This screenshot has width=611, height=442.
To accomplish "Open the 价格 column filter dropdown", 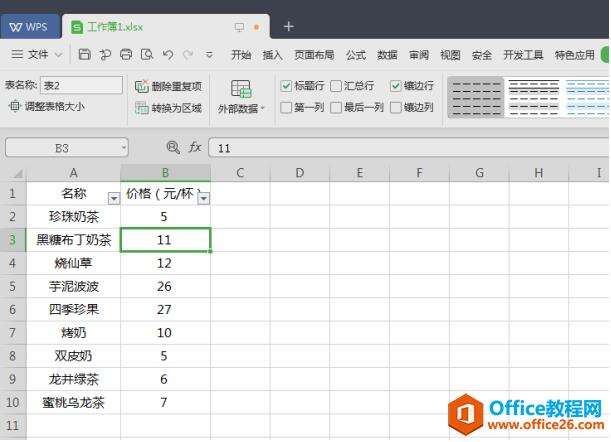I will click(204, 198).
